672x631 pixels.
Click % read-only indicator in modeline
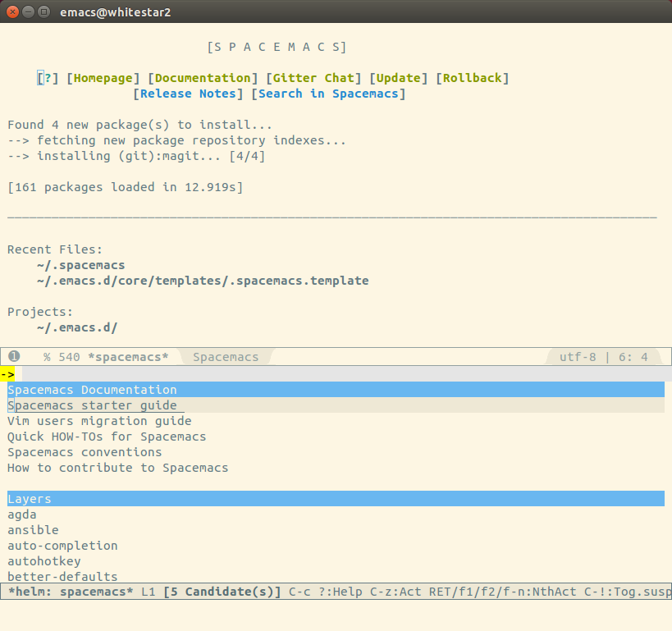(47, 357)
